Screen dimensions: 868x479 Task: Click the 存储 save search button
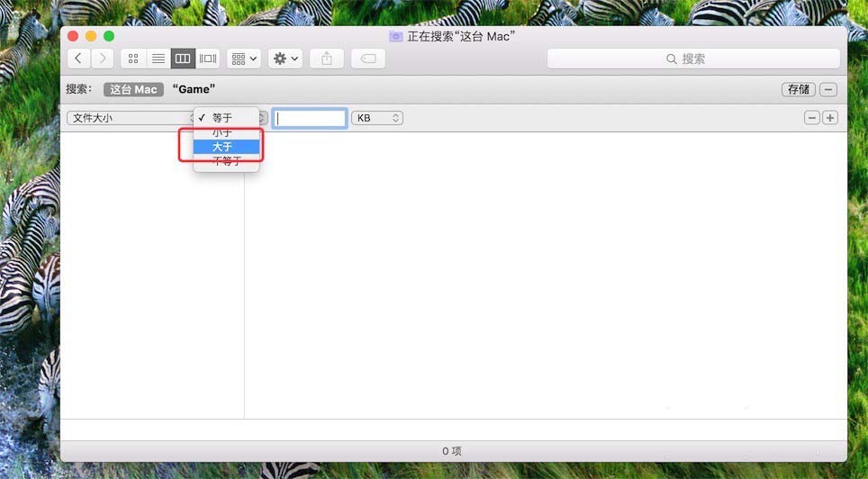click(798, 89)
